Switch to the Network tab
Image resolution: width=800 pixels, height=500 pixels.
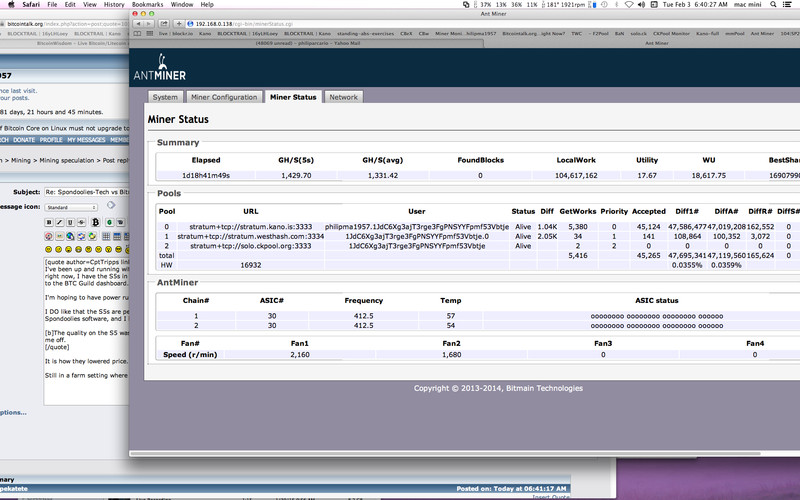343,97
